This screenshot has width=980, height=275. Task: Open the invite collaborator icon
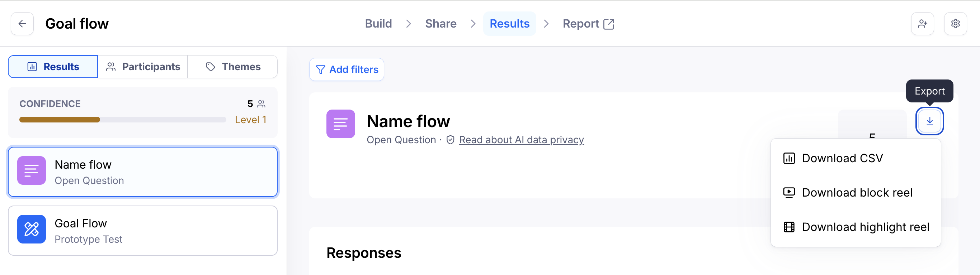point(922,24)
